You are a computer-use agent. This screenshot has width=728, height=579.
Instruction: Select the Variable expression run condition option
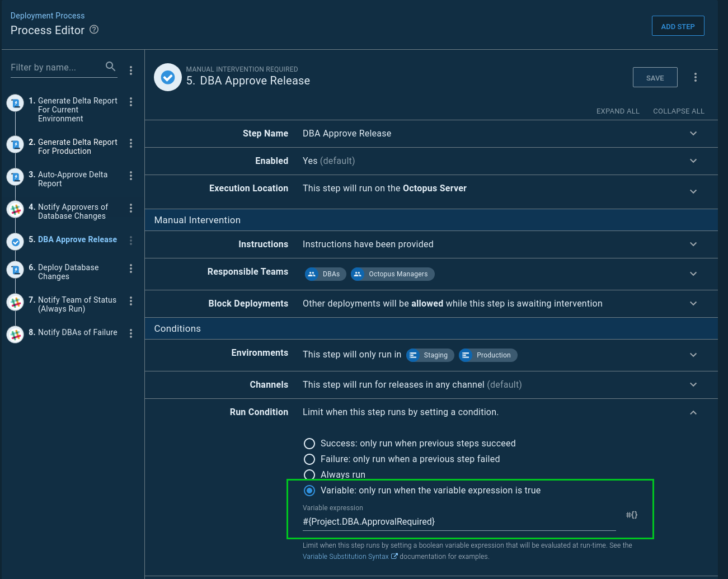click(309, 491)
